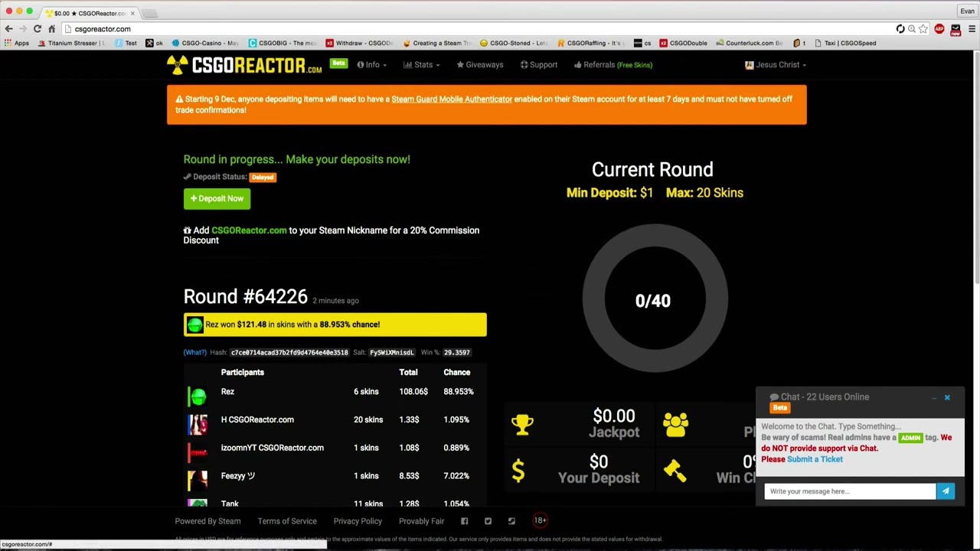Click the browser home button
The width and height of the screenshot is (980, 551).
point(51,29)
